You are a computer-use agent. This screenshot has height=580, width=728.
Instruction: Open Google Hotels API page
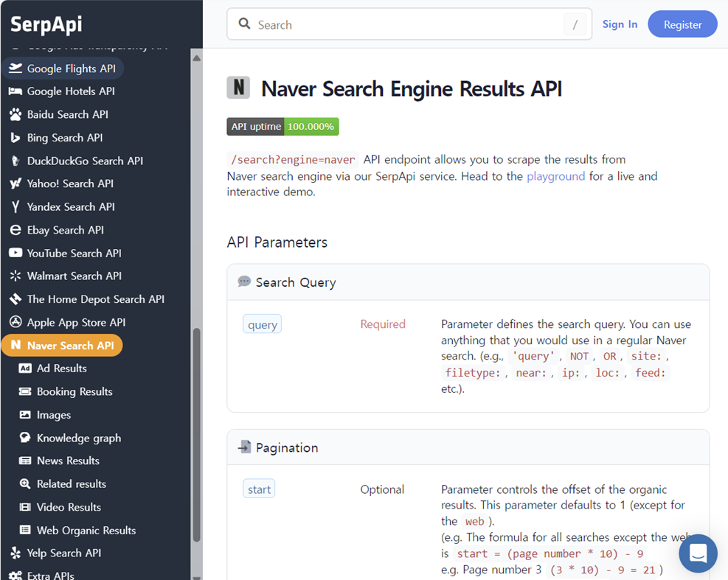point(71,91)
